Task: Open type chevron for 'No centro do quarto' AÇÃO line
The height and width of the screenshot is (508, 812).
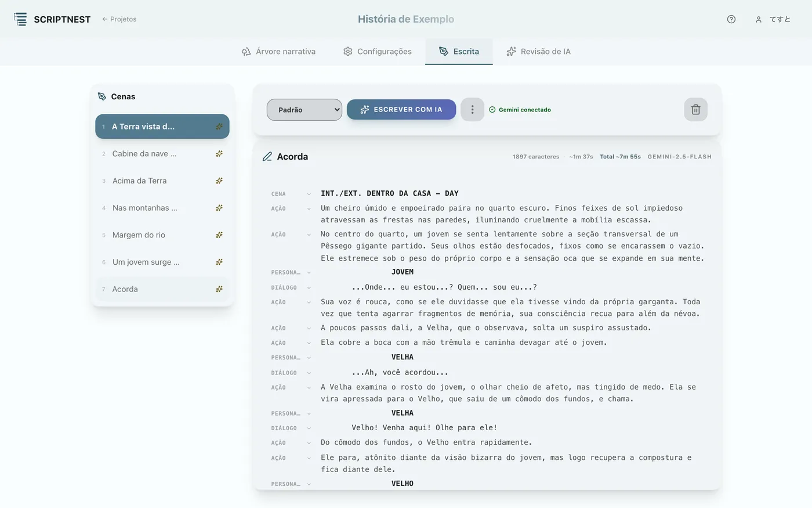Action: click(x=309, y=235)
